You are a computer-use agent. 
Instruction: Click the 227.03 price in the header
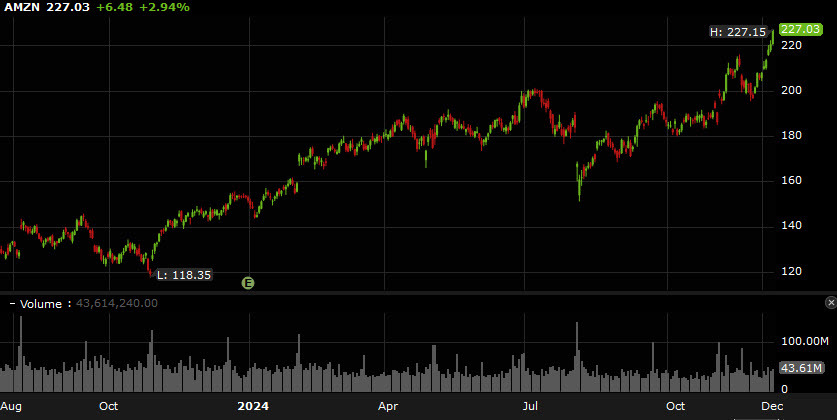[x=68, y=7]
